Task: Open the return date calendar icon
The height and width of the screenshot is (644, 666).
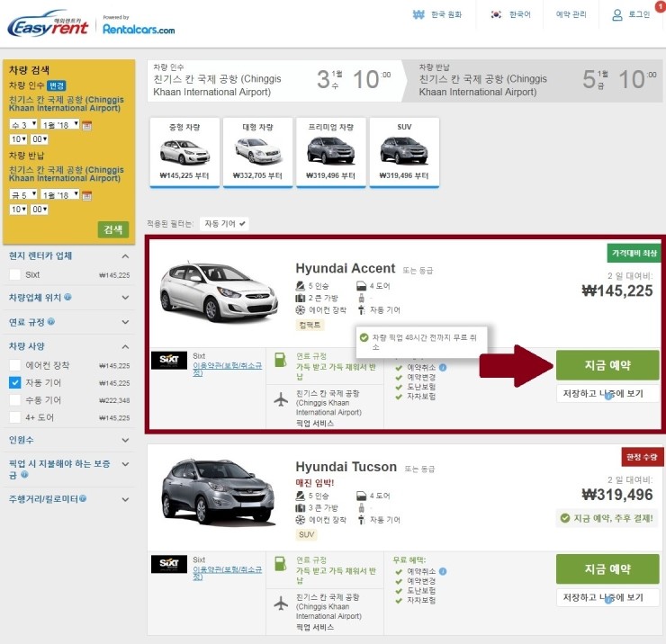Action: point(86,196)
